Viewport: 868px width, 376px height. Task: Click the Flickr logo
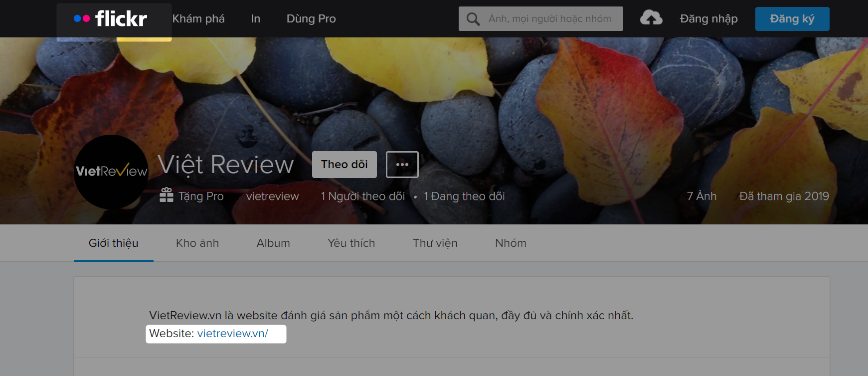111,19
